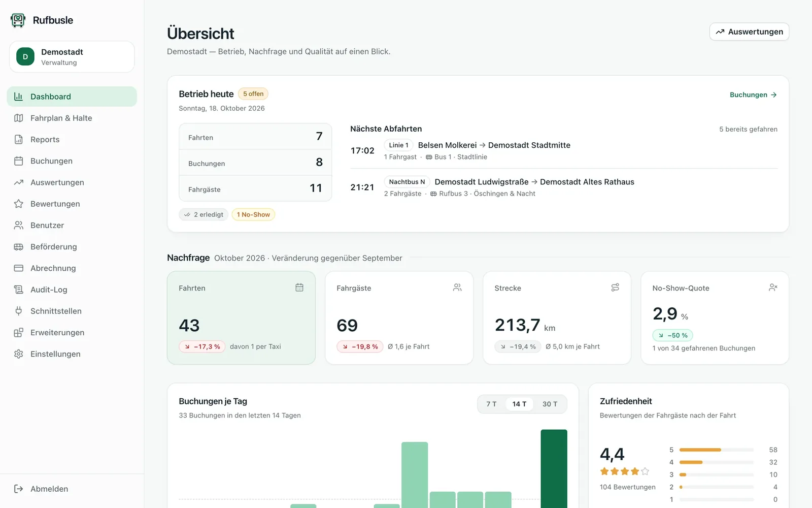Select the Fahrten demand card showing 43
The image size is (812, 508).
(x=242, y=317)
